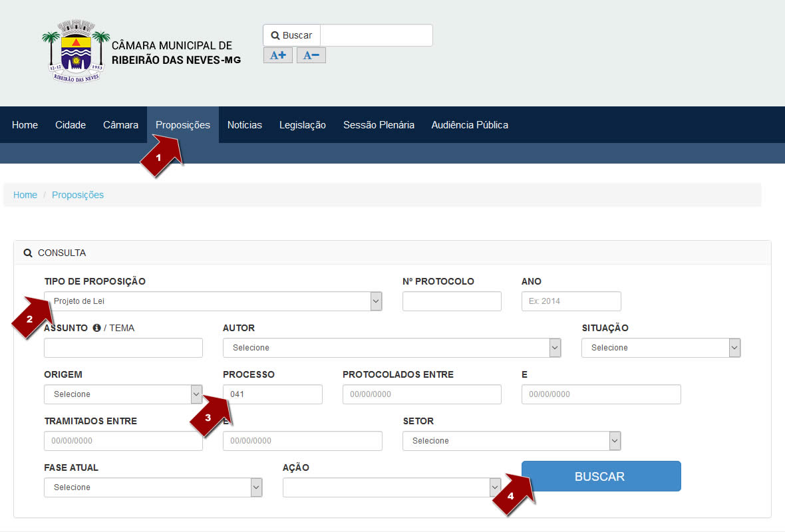Click the info icon next to ASSUNTO
The height and width of the screenshot is (532, 785).
[x=96, y=328]
